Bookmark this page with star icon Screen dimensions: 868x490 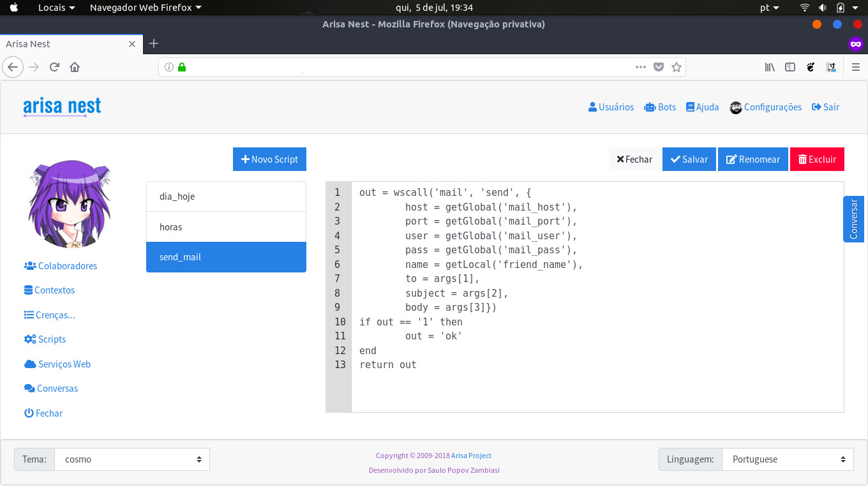click(x=677, y=67)
